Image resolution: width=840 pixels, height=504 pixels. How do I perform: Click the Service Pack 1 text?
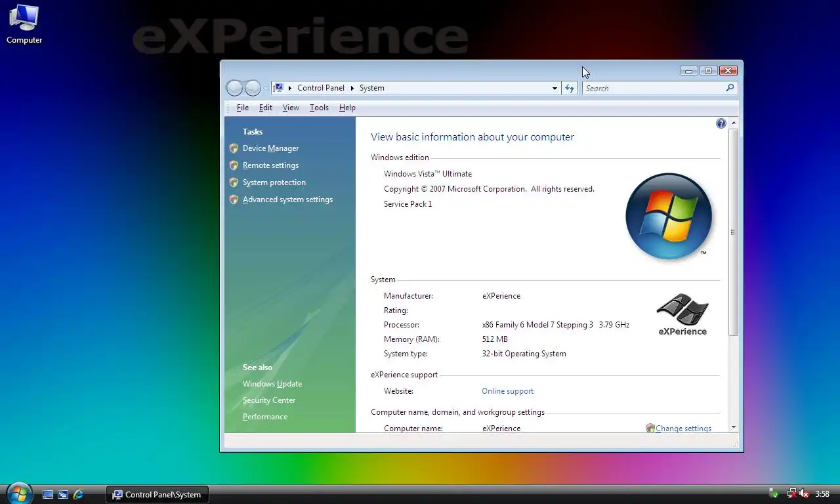[408, 204]
